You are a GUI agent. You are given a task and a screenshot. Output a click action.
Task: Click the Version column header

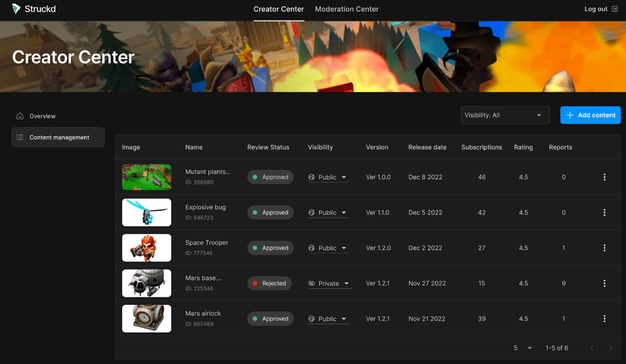click(x=377, y=147)
